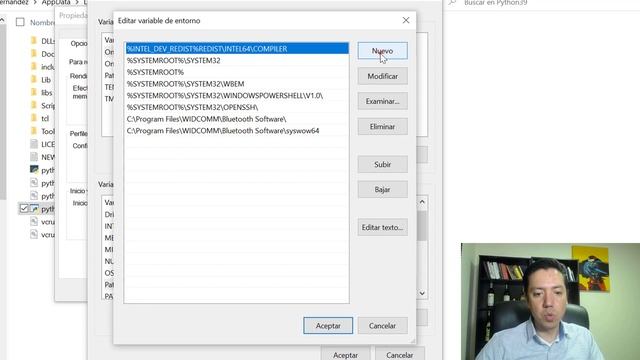
Task: Open the Scripts folder icon in Explorer
Action: (x=34, y=105)
